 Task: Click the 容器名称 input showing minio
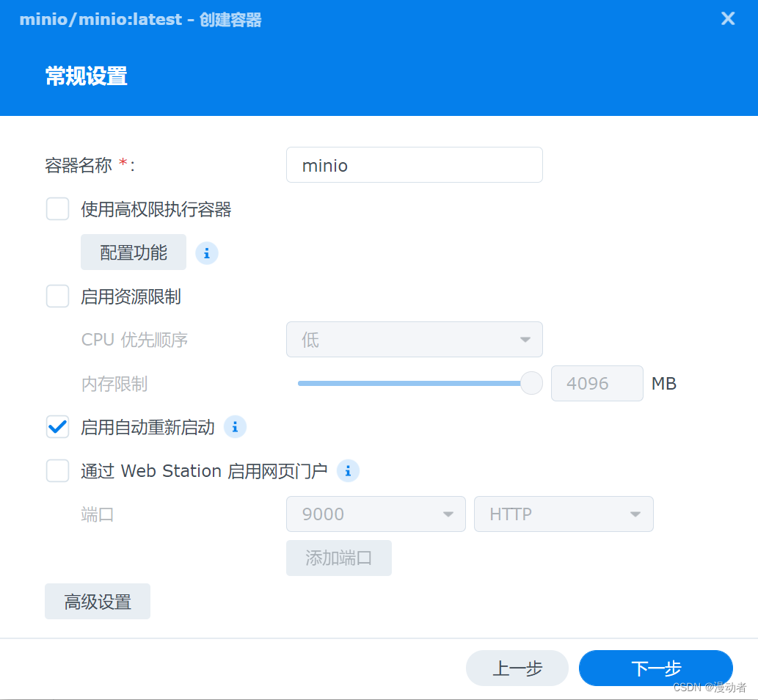pos(414,165)
